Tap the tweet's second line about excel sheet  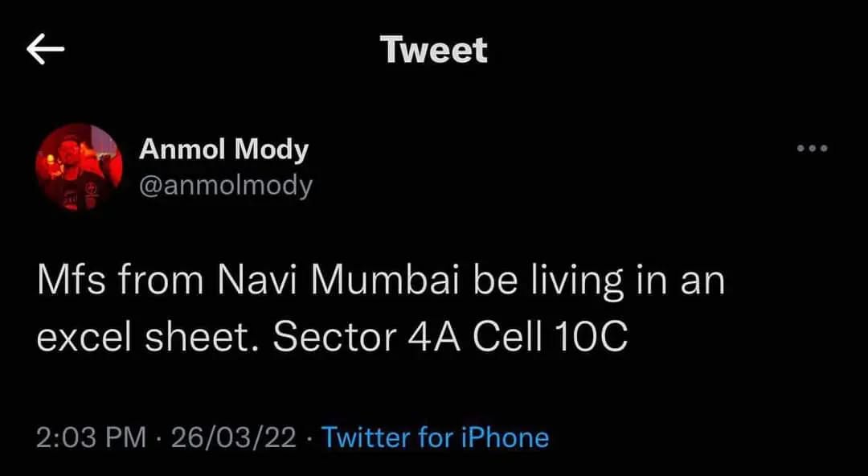pyautogui.click(x=331, y=339)
